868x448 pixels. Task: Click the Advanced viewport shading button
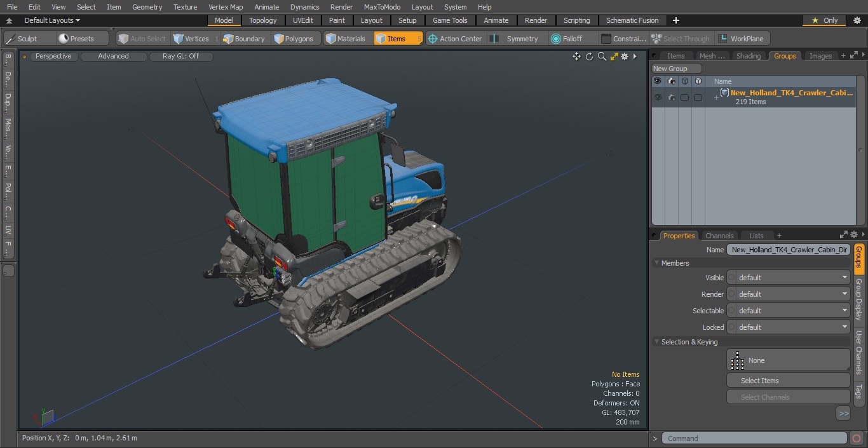114,57
